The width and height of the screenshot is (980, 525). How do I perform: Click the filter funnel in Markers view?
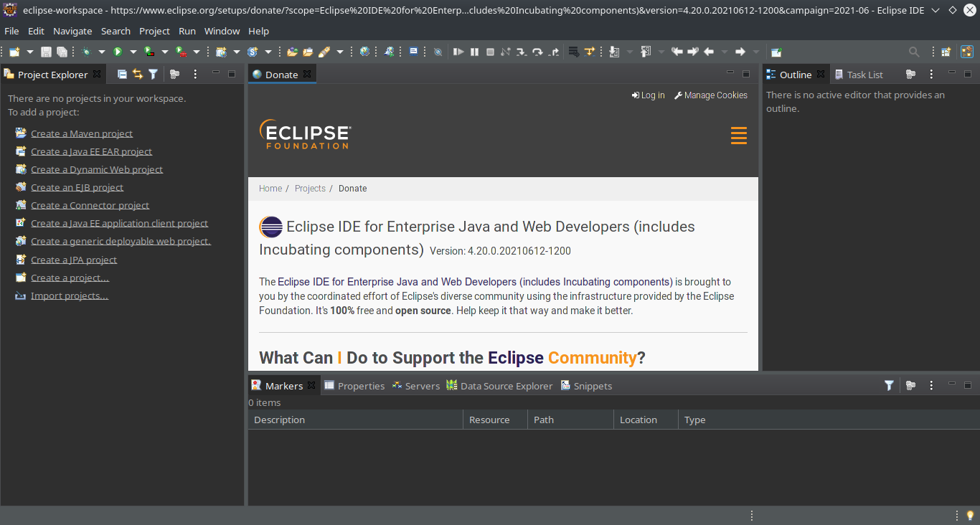click(889, 385)
